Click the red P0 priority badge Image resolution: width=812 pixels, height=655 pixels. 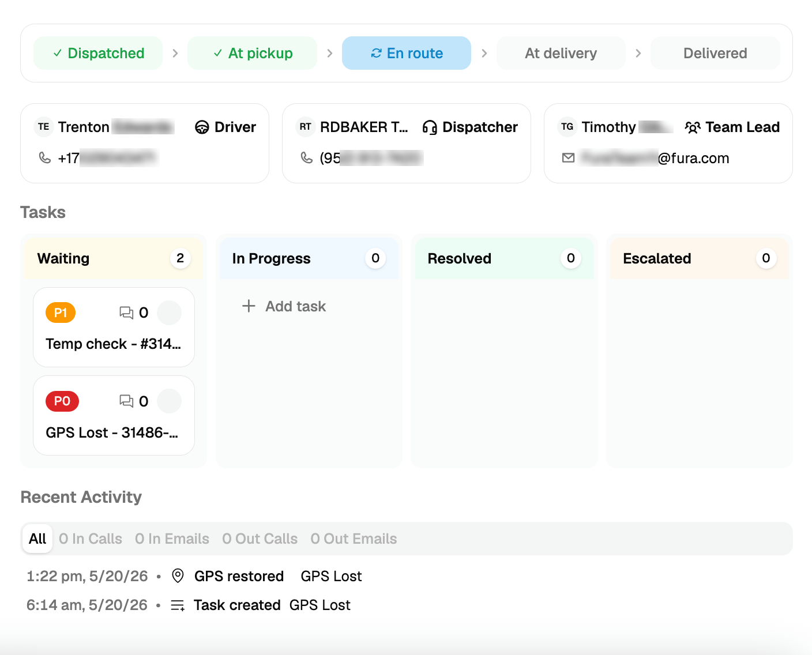[62, 401]
